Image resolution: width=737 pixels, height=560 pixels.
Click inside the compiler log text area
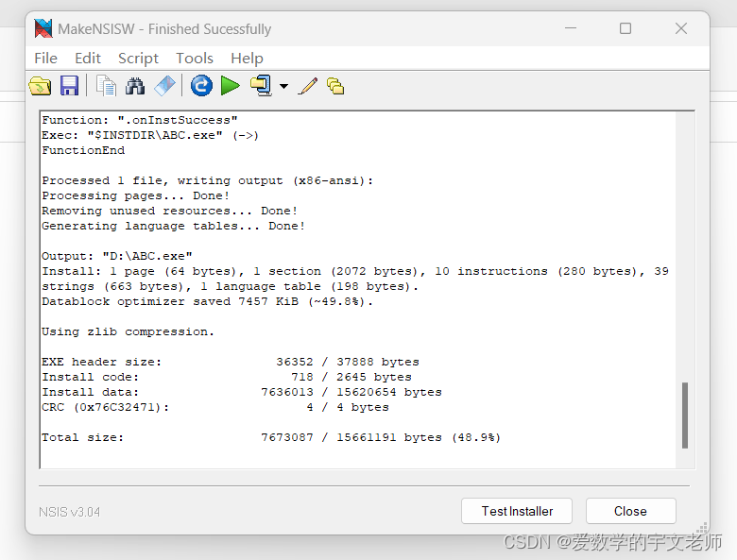tap(358, 290)
